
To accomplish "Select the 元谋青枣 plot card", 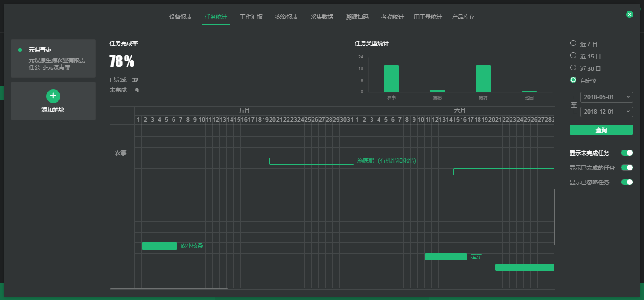I will [x=53, y=58].
